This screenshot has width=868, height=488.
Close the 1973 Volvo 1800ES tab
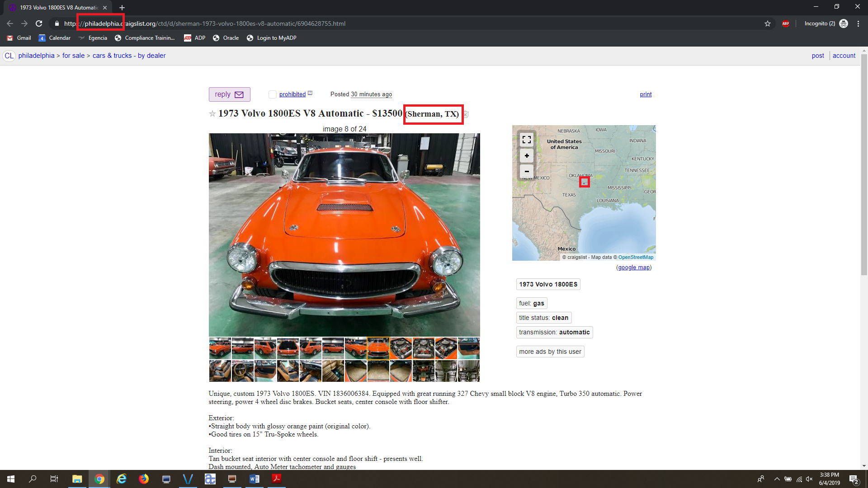coord(105,8)
